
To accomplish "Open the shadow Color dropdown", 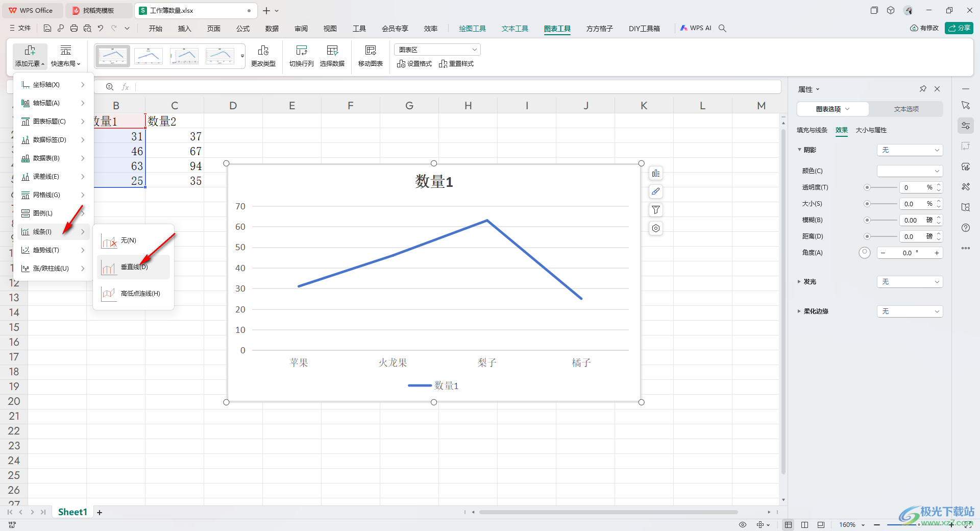I will point(910,171).
